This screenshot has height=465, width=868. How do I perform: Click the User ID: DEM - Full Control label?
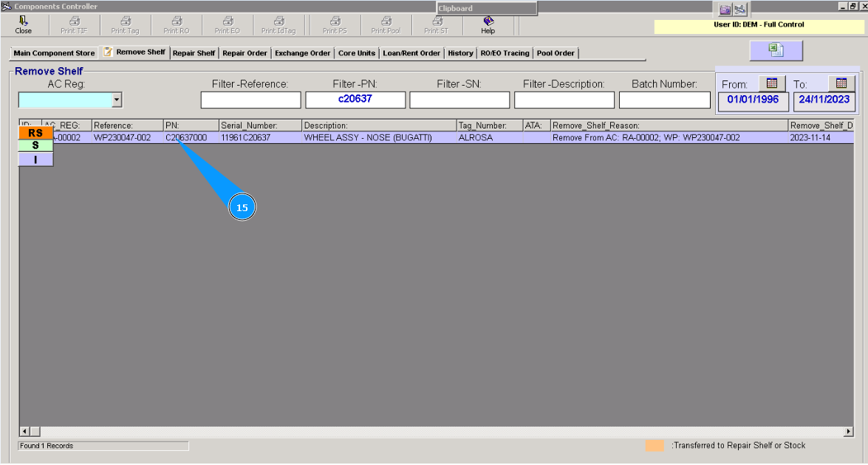pos(759,24)
